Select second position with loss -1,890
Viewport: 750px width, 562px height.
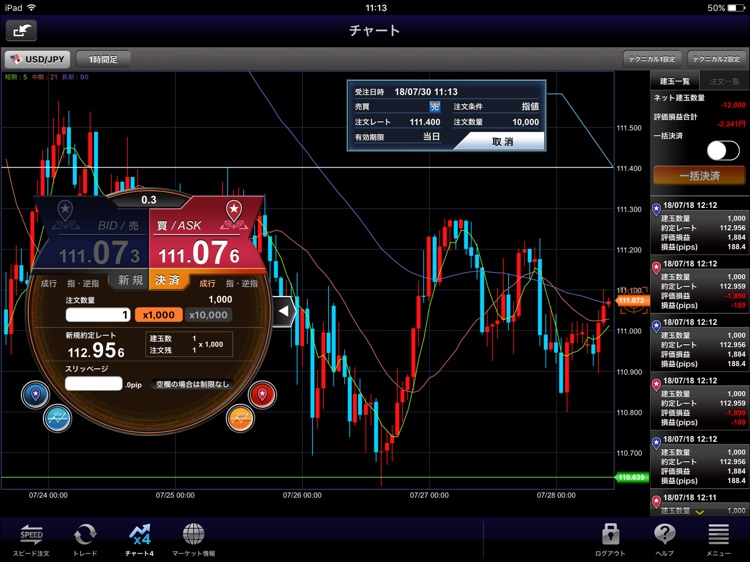pos(699,284)
